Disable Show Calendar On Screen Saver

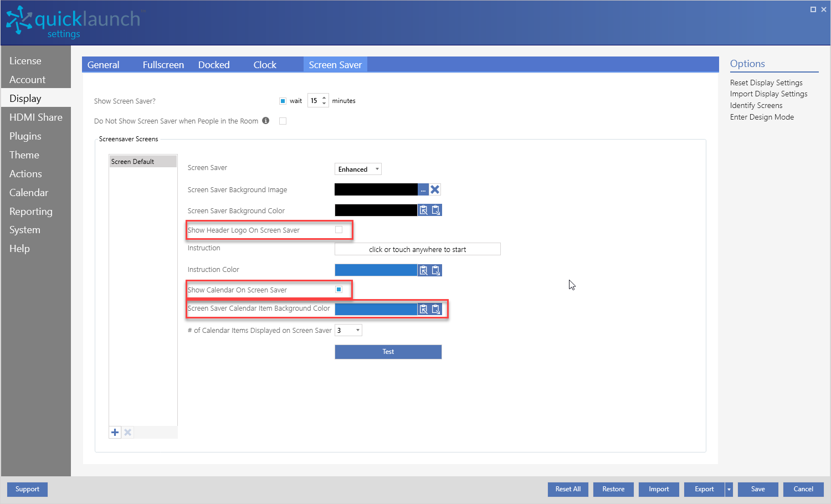point(338,289)
